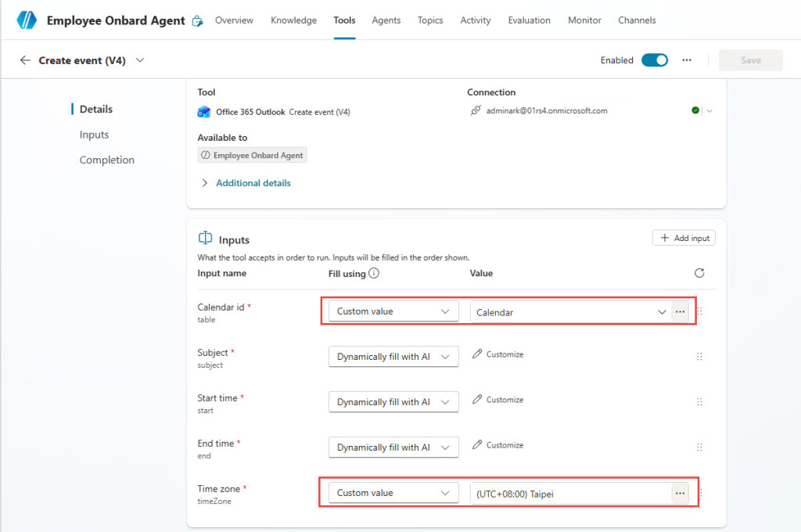801x532 pixels.
Task: Open the End time Fill using dropdown
Action: (393, 448)
